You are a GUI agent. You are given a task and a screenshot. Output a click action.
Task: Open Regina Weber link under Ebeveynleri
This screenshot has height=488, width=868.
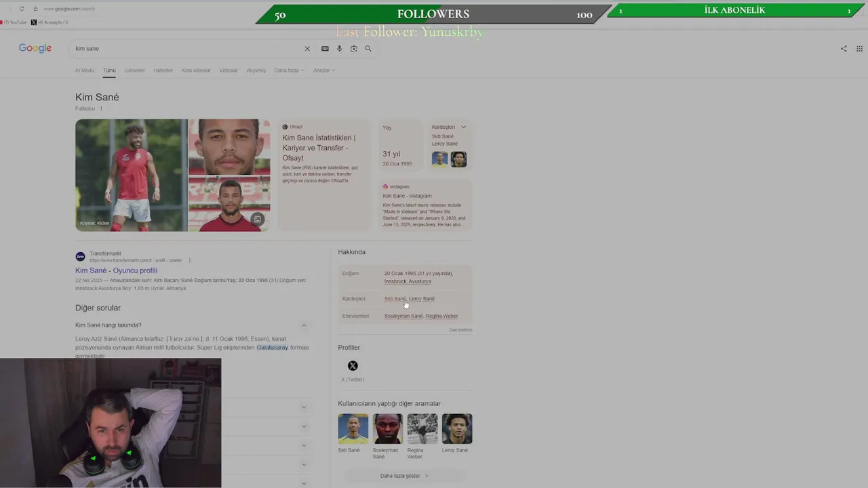(441, 316)
